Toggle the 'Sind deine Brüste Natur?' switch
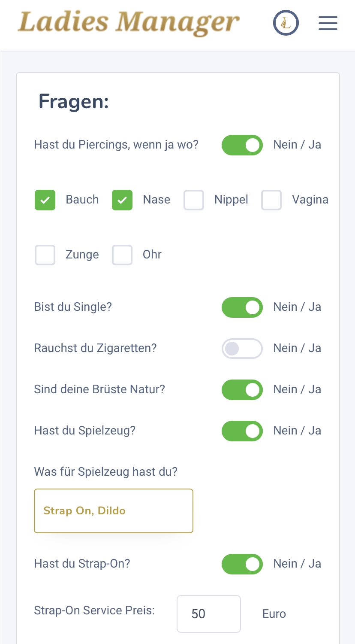Screen dimensions: 355x644 [x=242, y=390]
